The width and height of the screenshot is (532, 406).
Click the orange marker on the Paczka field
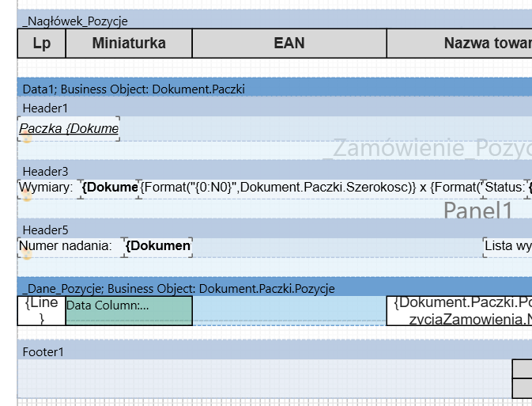click(x=26, y=138)
